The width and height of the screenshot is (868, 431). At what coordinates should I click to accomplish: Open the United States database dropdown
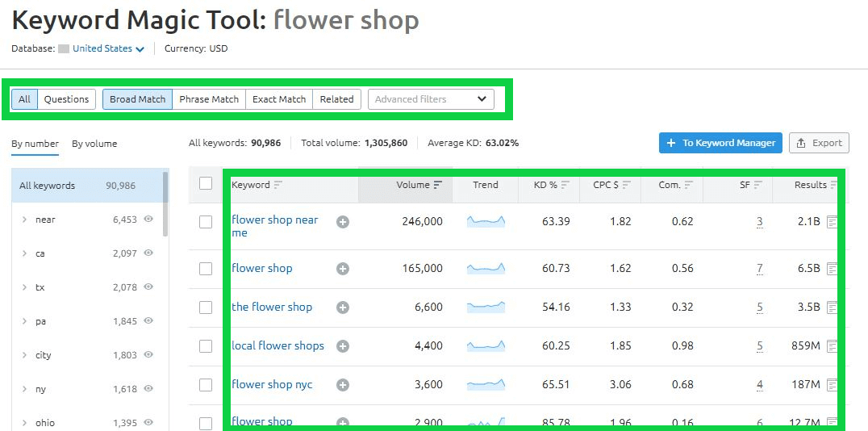pyautogui.click(x=108, y=48)
